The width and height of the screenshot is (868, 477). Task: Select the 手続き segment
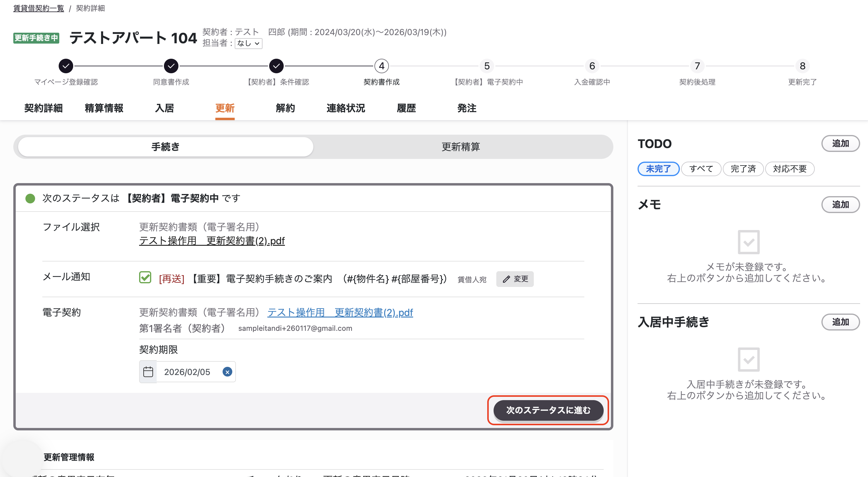pyautogui.click(x=165, y=146)
